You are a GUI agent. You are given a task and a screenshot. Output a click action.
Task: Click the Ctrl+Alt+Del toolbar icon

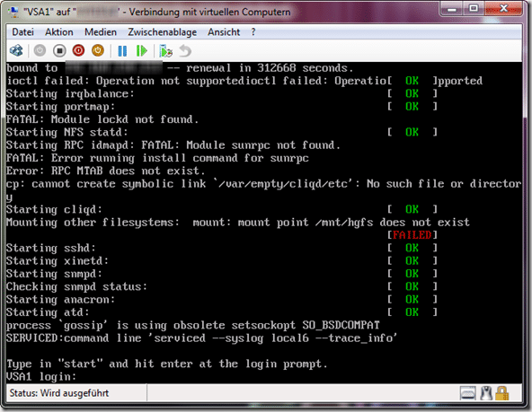tap(16, 51)
